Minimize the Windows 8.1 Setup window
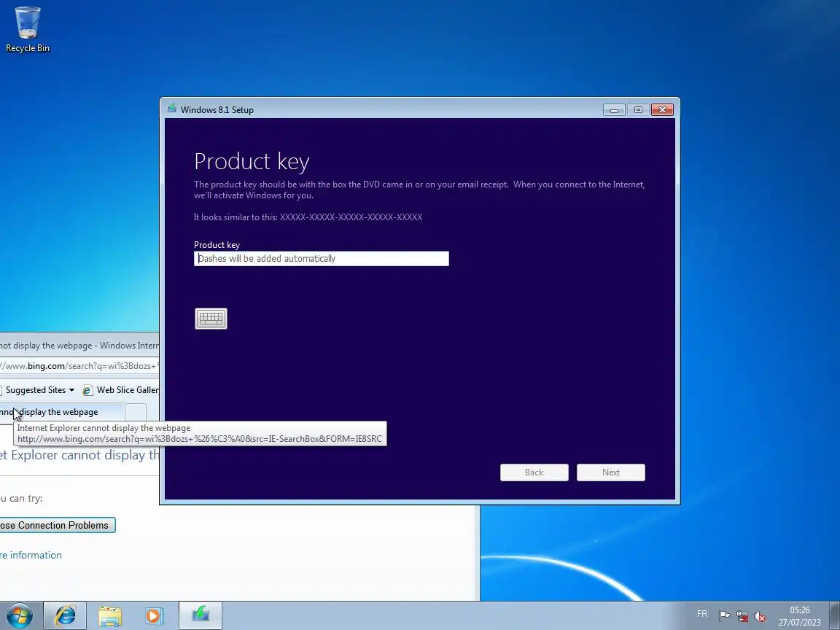 click(615, 110)
